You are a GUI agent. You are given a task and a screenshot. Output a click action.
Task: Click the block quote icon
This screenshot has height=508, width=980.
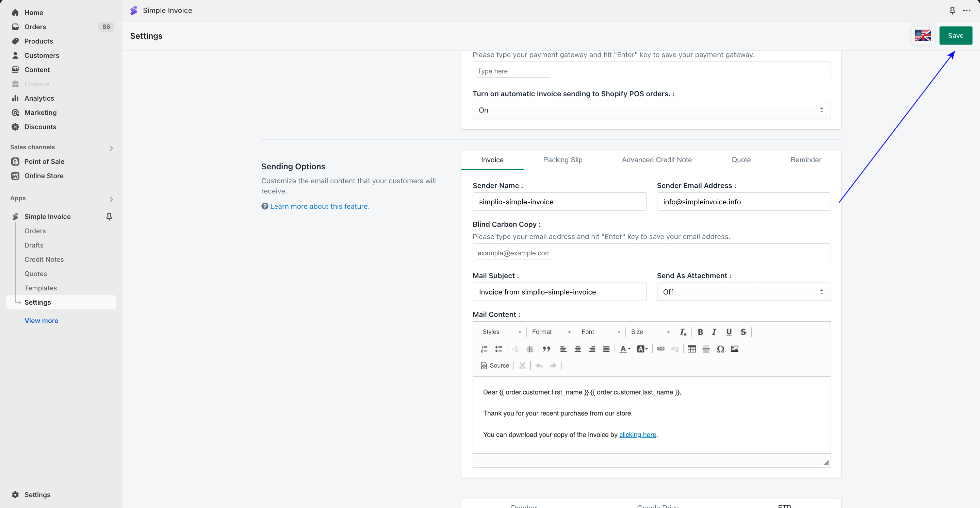[x=546, y=349]
